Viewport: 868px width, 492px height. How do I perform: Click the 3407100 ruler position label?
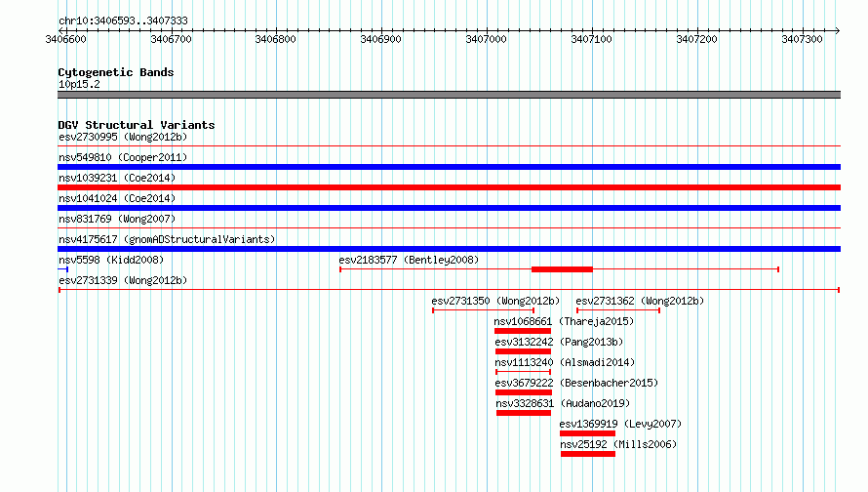(591, 39)
